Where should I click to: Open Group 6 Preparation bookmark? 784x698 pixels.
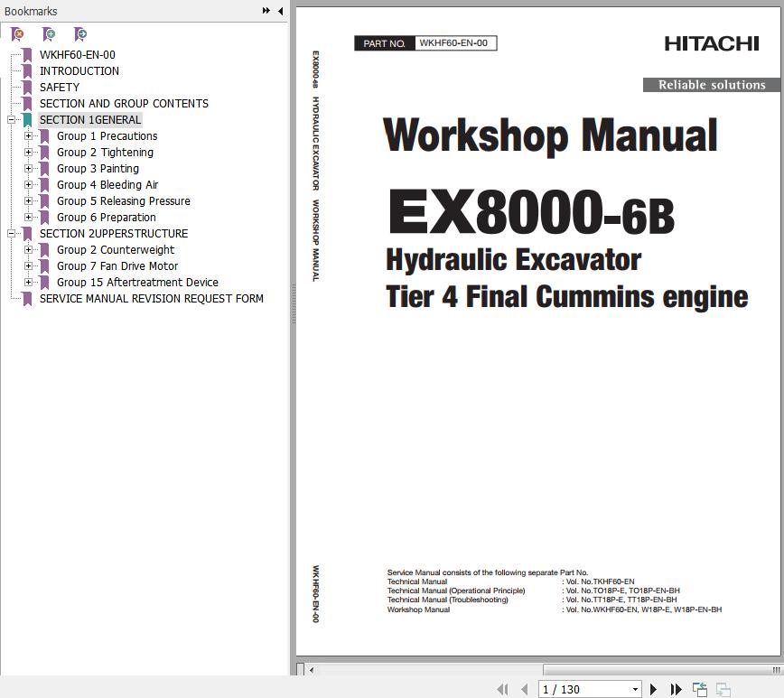coord(107,218)
